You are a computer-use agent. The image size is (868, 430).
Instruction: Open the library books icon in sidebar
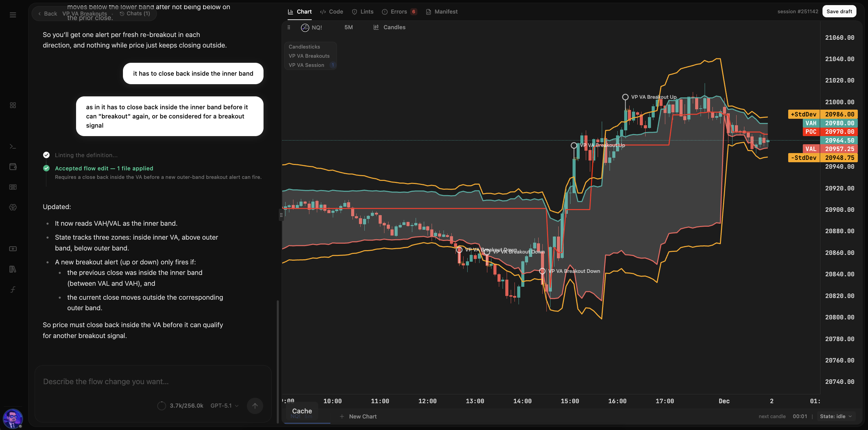(x=13, y=269)
